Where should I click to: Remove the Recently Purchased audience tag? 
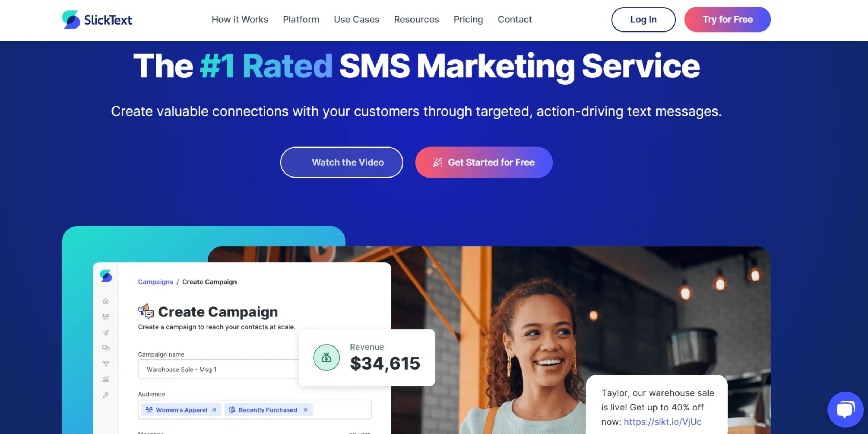click(306, 410)
